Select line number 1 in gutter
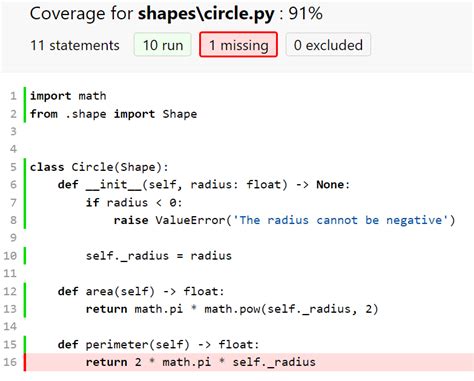 tap(13, 96)
